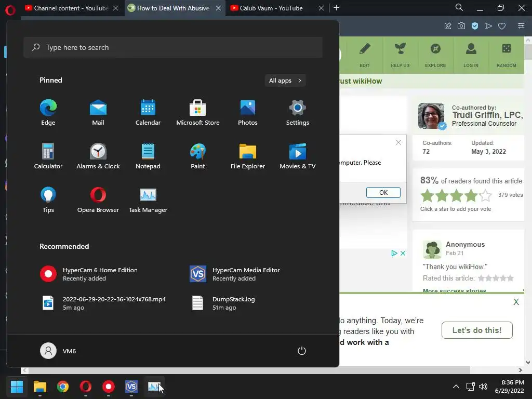Open Task Manager from pinned apps
The image size is (532, 399).
[x=148, y=200]
